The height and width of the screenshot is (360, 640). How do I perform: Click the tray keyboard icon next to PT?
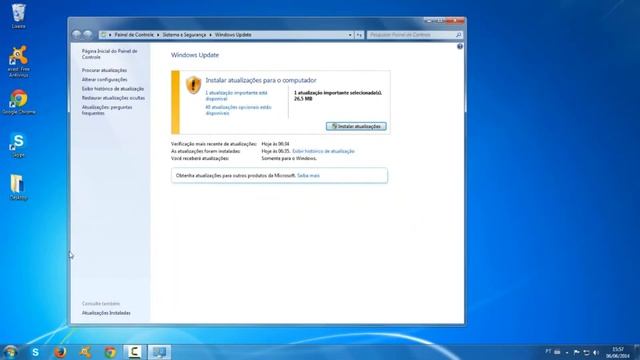[x=557, y=352]
